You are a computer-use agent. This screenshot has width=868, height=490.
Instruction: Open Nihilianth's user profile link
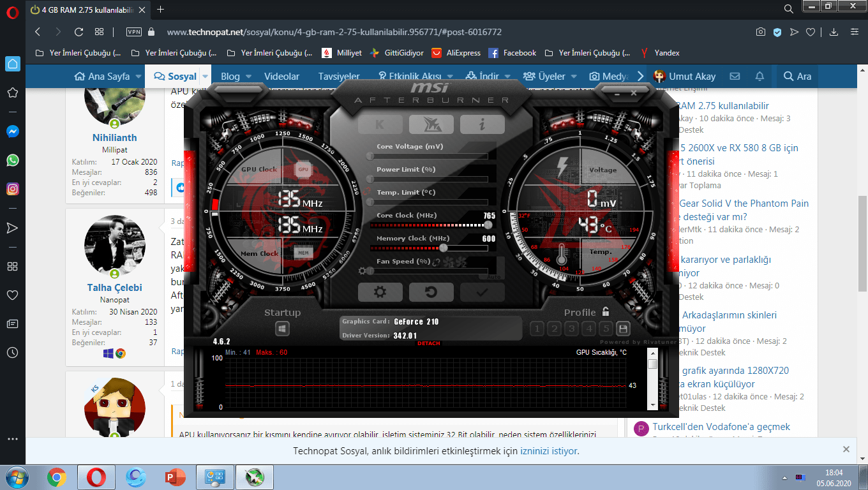tap(114, 138)
